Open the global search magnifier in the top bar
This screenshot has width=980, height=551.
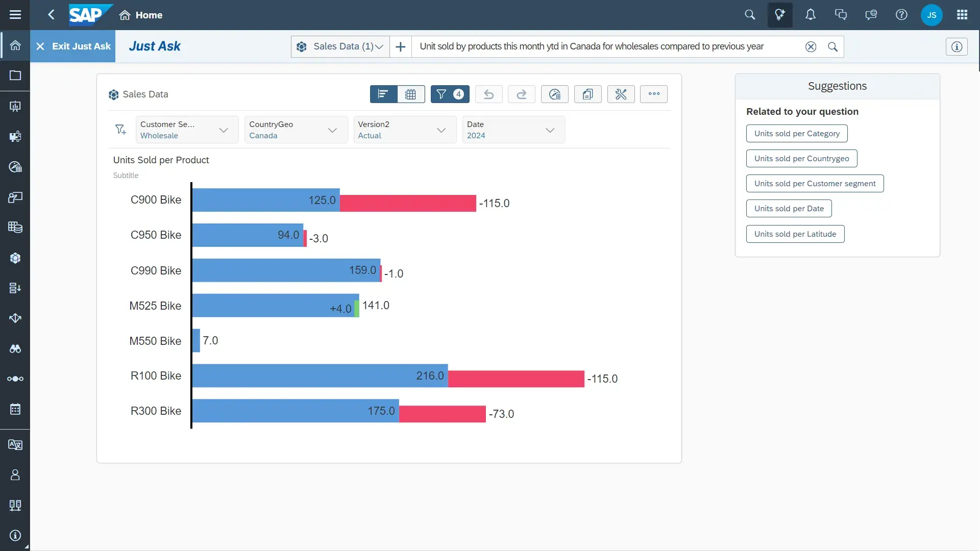(x=749, y=15)
